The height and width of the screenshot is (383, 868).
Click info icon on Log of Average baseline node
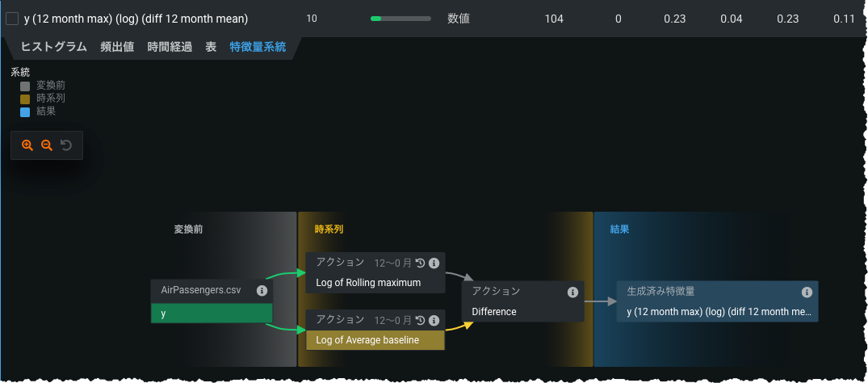pos(434,320)
